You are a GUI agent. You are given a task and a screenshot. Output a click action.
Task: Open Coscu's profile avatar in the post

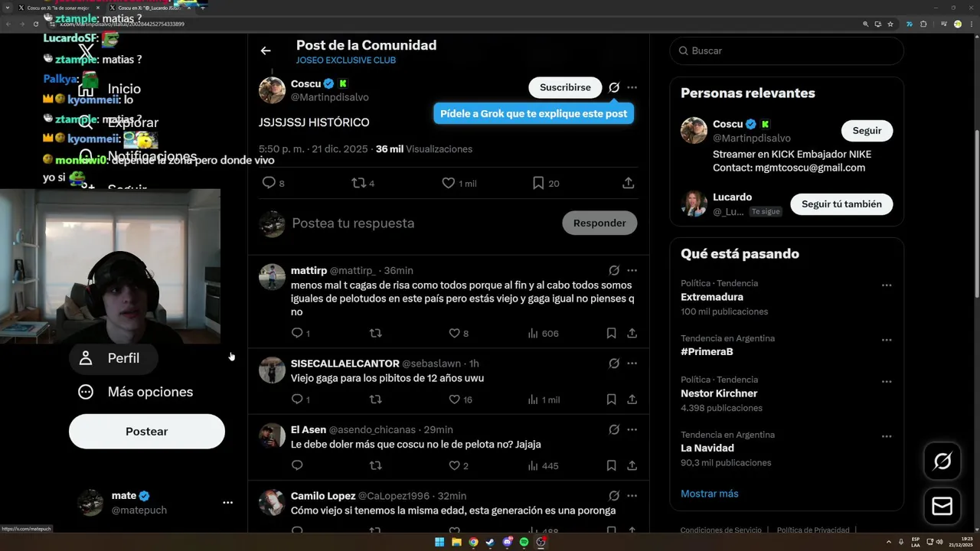[x=272, y=90]
